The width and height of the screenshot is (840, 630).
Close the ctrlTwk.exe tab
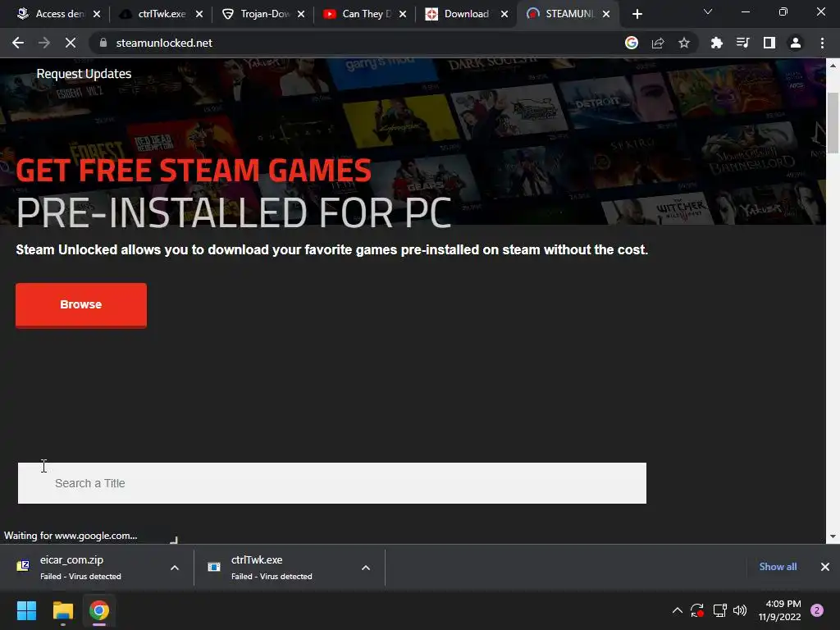click(x=199, y=15)
